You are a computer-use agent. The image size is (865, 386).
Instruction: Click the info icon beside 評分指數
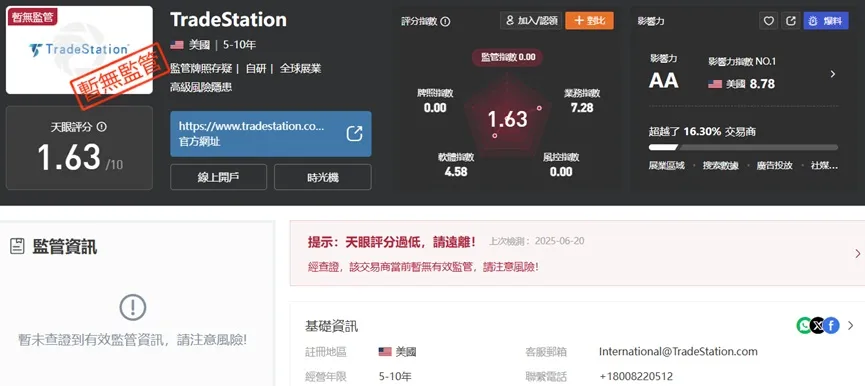tap(445, 22)
